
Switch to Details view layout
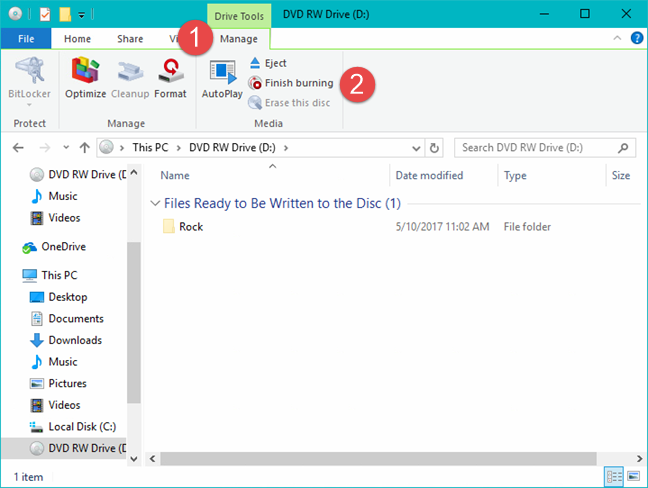614,477
